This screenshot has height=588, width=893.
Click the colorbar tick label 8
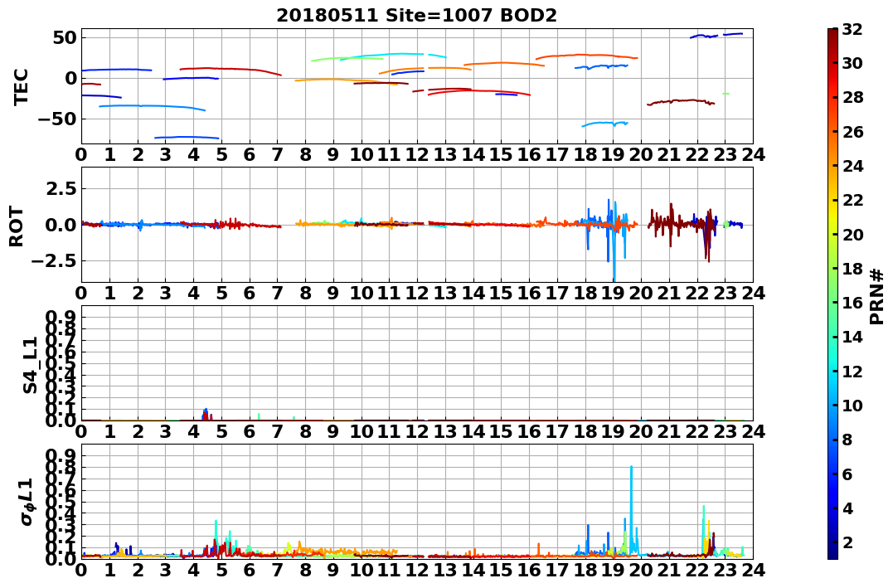(848, 440)
